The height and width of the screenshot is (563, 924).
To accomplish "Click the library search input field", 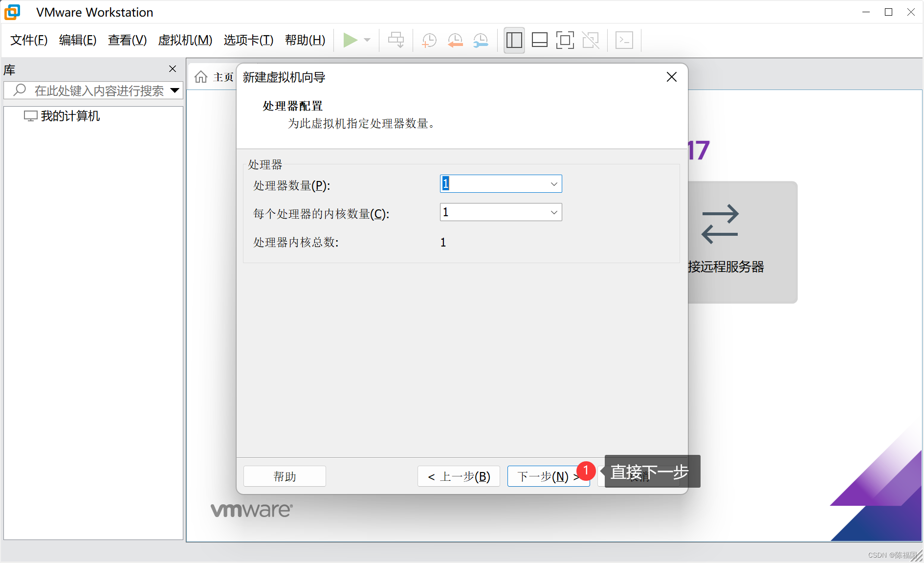I will tap(93, 90).
